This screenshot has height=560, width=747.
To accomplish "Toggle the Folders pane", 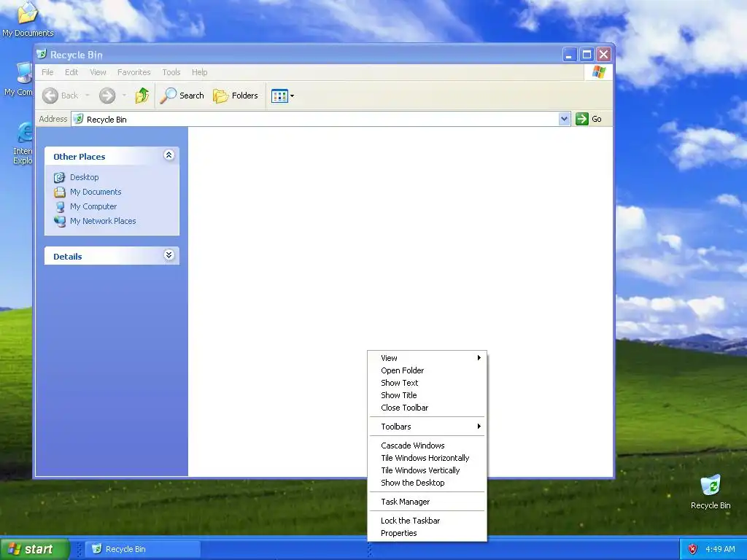I will click(x=236, y=96).
